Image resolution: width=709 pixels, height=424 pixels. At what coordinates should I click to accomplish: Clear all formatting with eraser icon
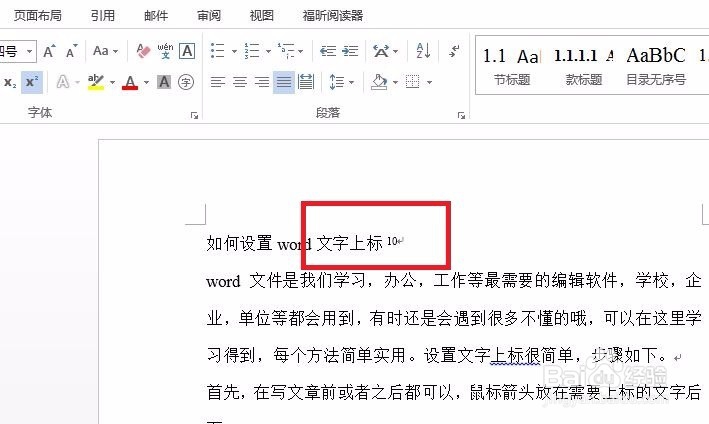pyautogui.click(x=143, y=51)
